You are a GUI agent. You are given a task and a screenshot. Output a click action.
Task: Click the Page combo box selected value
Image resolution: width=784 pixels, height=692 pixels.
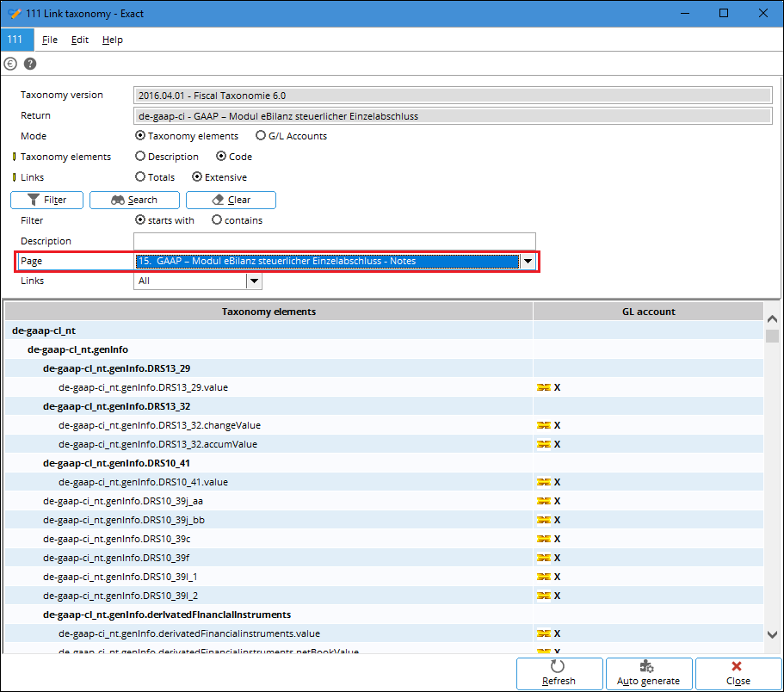pyautogui.click(x=328, y=261)
